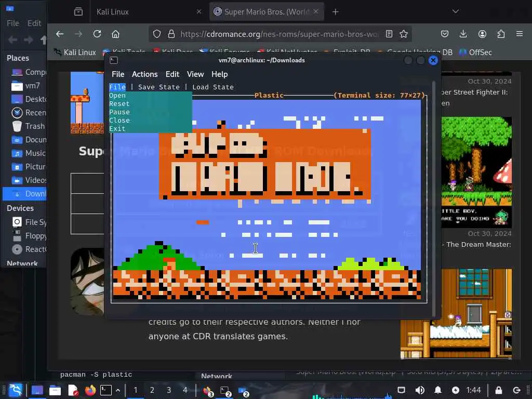Viewport: 532px width, 399px height.
Task: Toggle reader view in address bar
Action: coord(389,34)
